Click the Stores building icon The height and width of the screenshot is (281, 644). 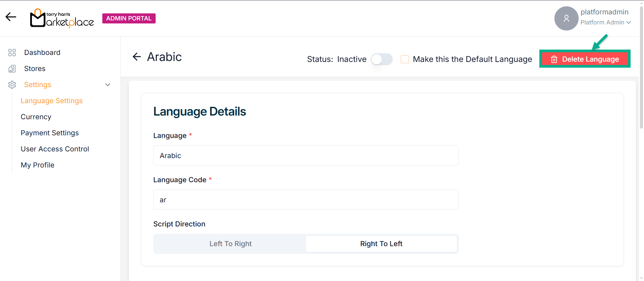coord(12,69)
